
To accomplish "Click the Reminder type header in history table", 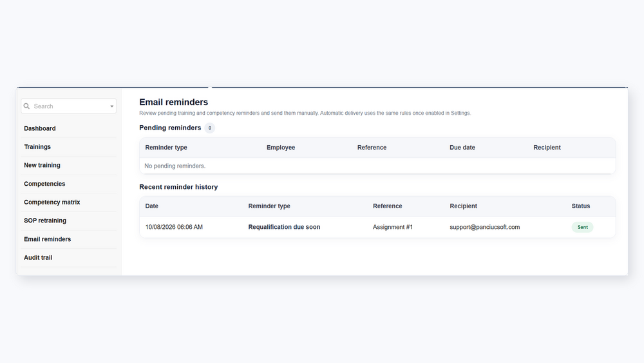I will click(269, 206).
